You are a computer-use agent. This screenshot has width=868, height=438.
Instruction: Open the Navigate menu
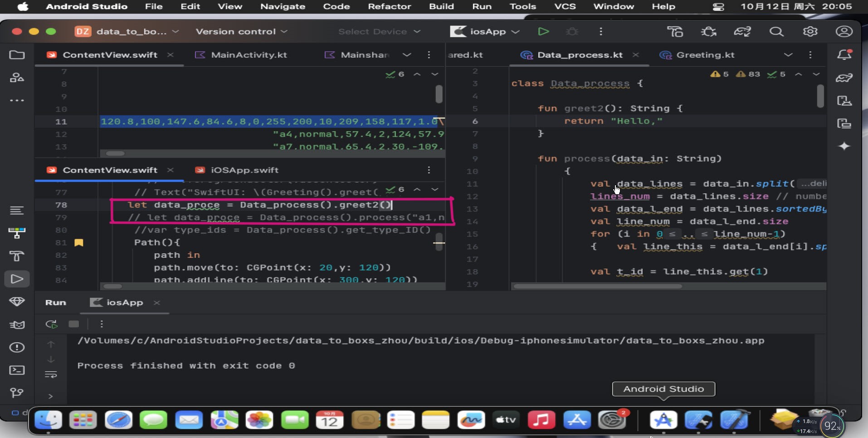283,6
